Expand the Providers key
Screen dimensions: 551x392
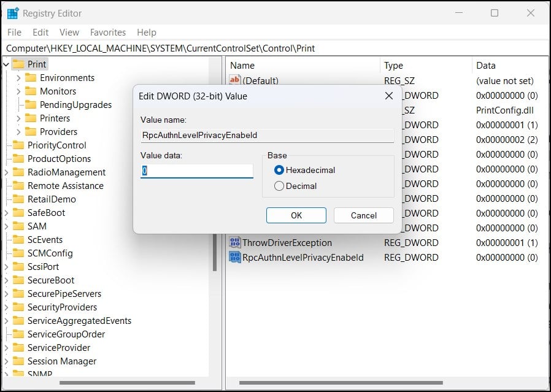tap(18, 132)
